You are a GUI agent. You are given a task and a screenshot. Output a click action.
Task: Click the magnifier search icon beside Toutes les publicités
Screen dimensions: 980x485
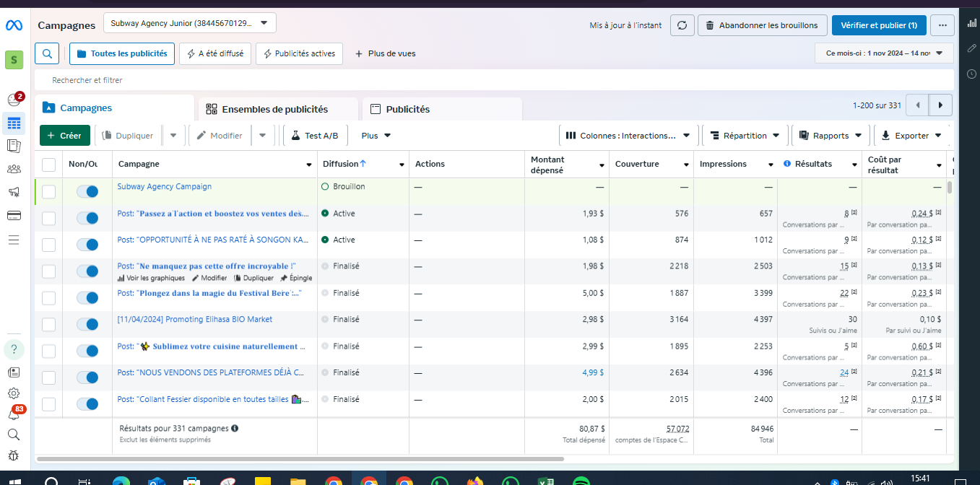47,53
